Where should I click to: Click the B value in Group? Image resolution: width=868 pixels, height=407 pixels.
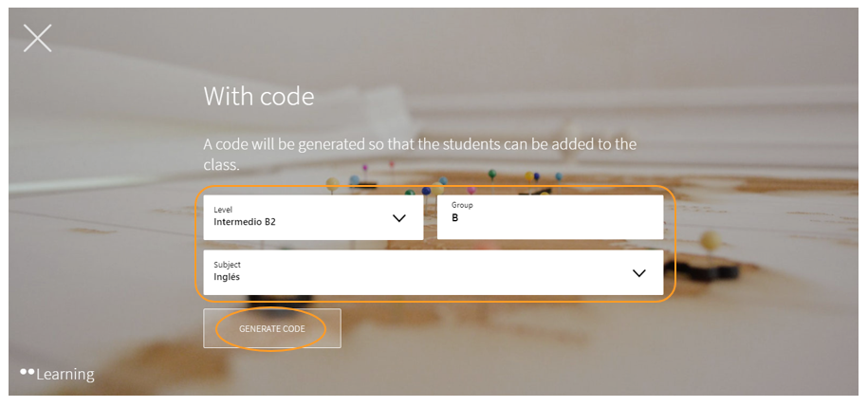[x=455, y=218]
